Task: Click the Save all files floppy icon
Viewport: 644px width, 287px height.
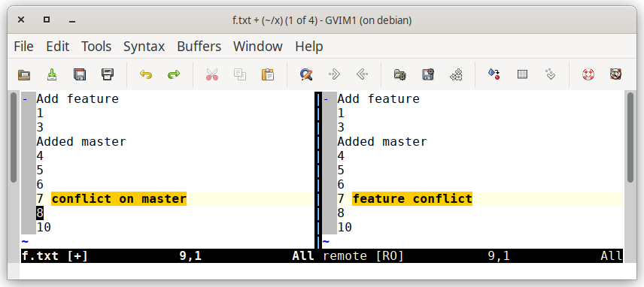Action: (79, 74)
